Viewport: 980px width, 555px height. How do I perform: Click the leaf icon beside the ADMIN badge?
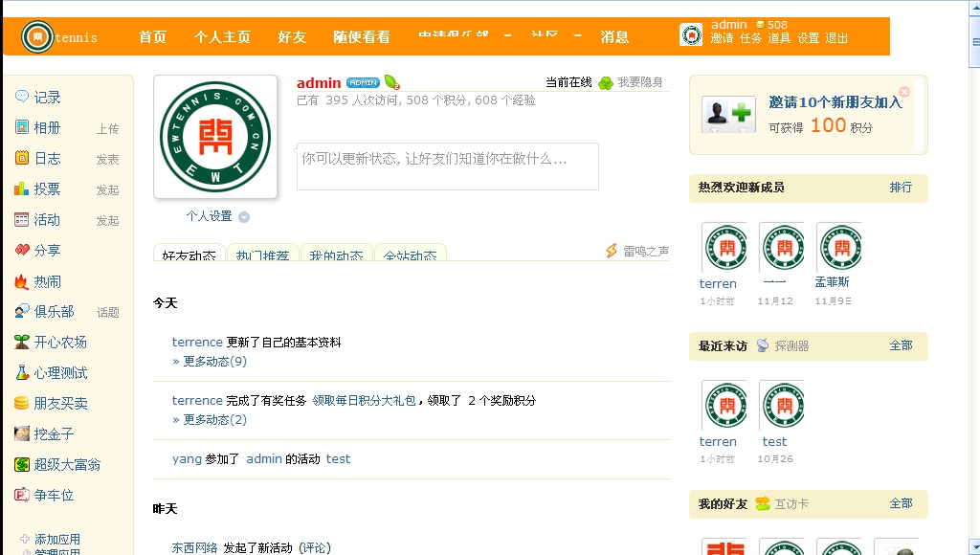[391, 82]
